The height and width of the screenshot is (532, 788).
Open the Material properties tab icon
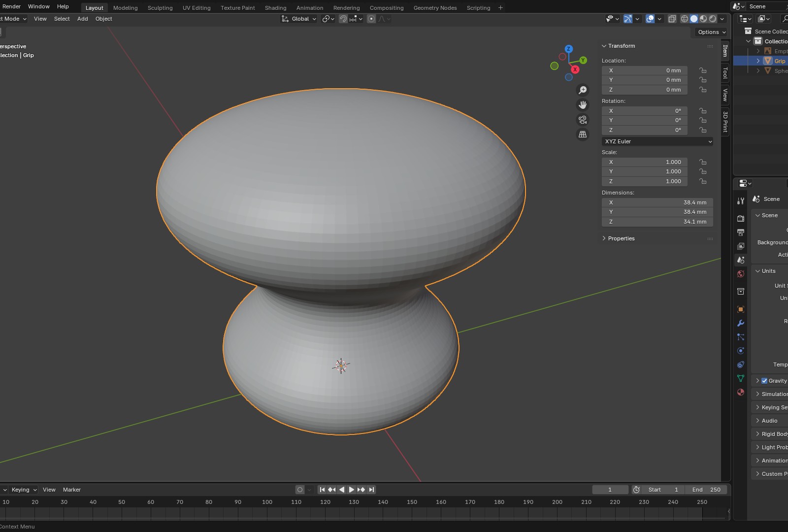[741, 392]
